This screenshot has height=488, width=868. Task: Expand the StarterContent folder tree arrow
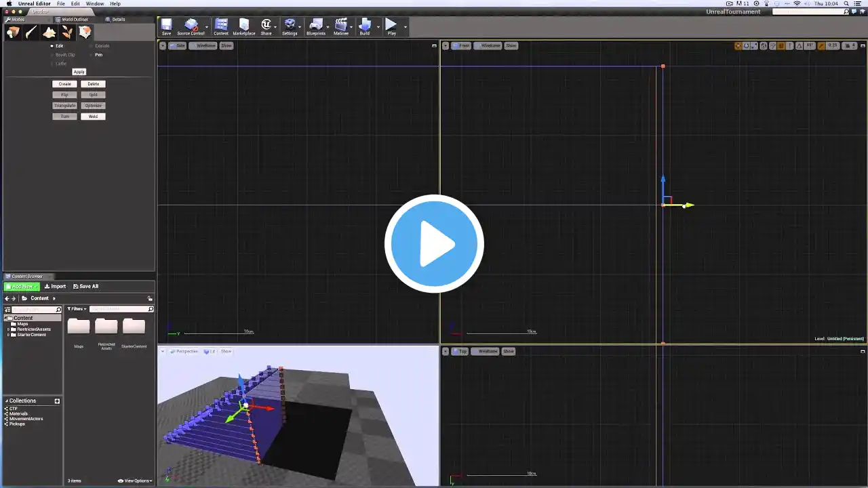(9, 335)
